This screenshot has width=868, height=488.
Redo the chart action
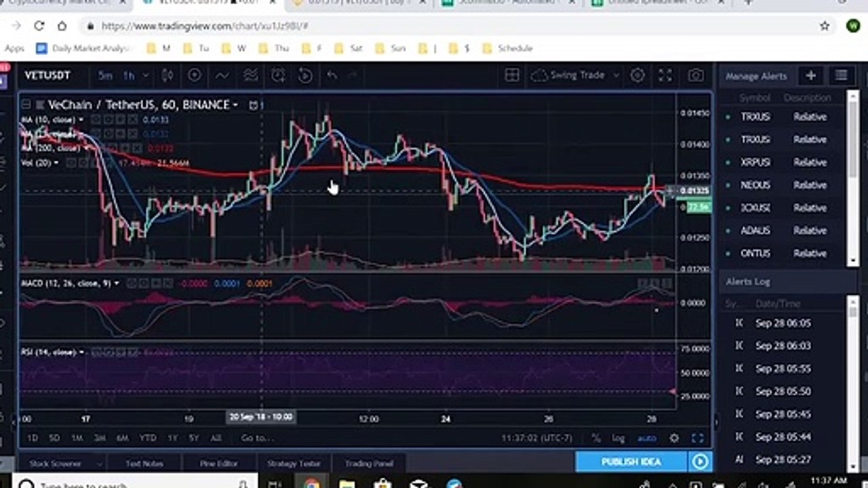point(353,75)
